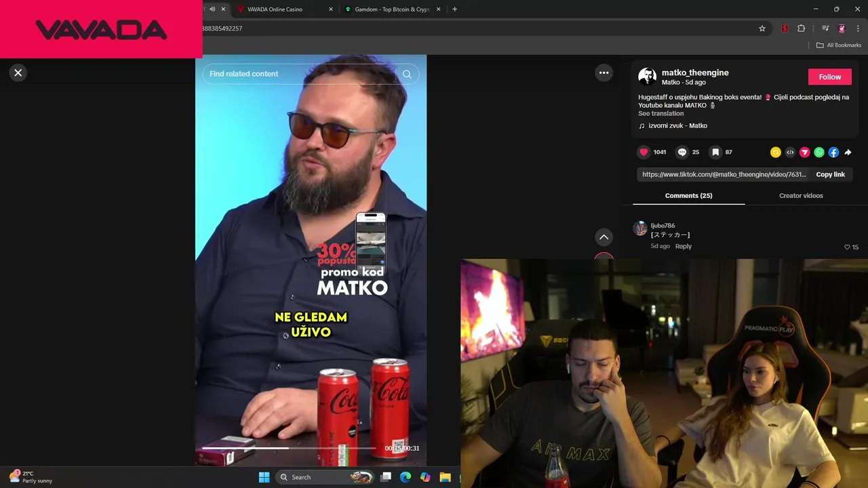Image resolution: width=868 pixels, height=488 pixels.
Task: Open the Chrome three-dot menu
Action: tap(858, 28)
